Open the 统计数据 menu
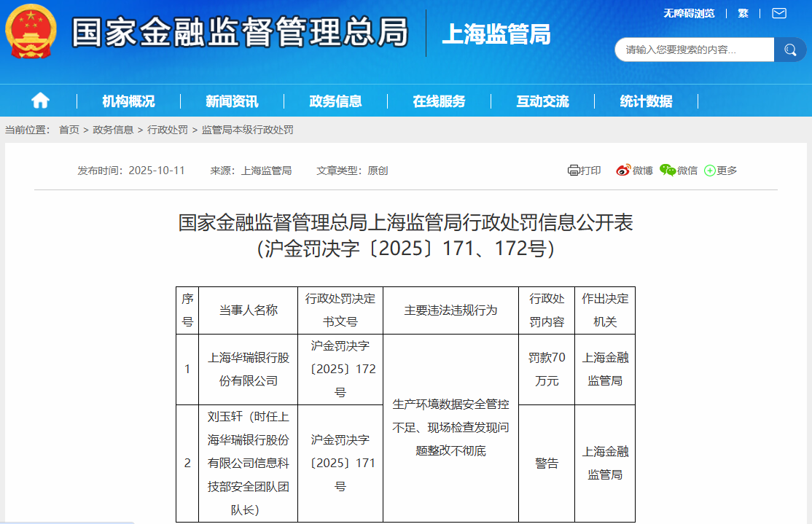Screen dimensions: 812x524 [x=646, y=101]
